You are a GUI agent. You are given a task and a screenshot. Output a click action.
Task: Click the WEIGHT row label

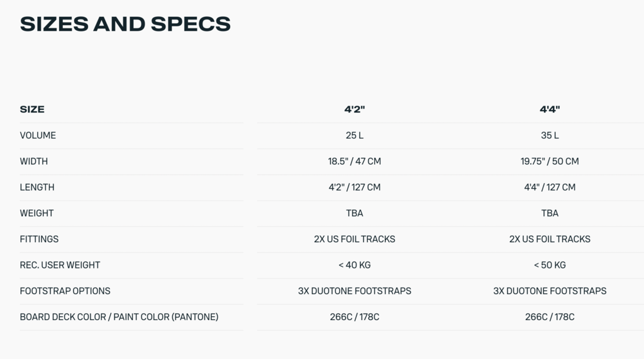click(36, 213)
